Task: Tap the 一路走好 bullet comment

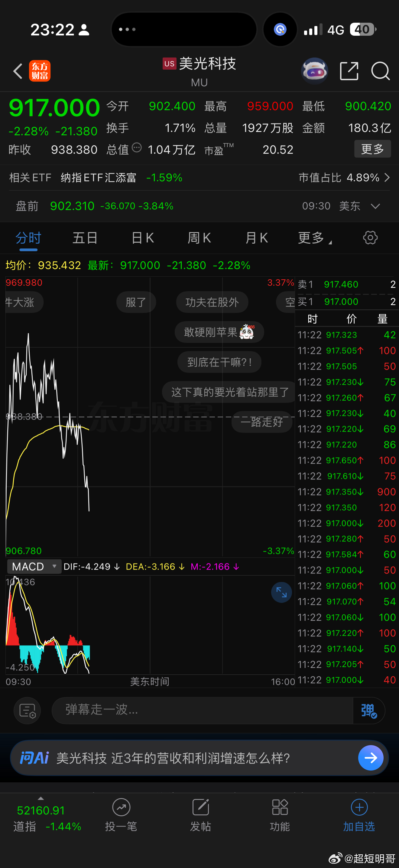Action: (x=262, y=422)
